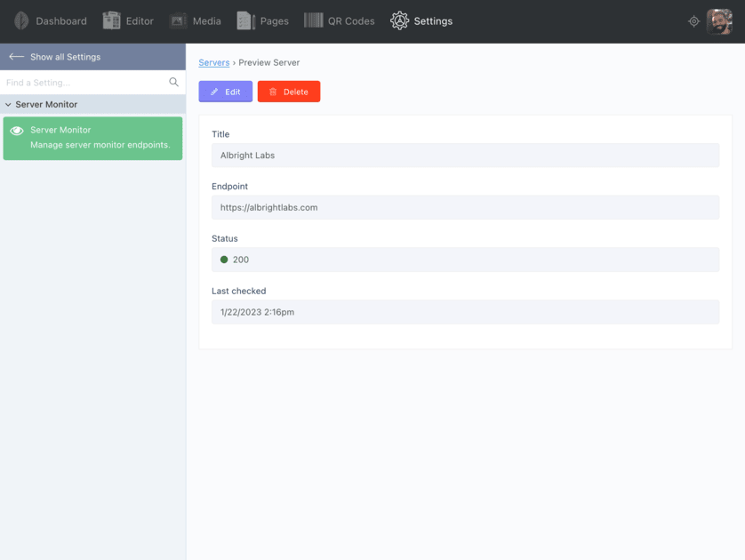Select Manage server monitor endpoints item

point(92,138)
